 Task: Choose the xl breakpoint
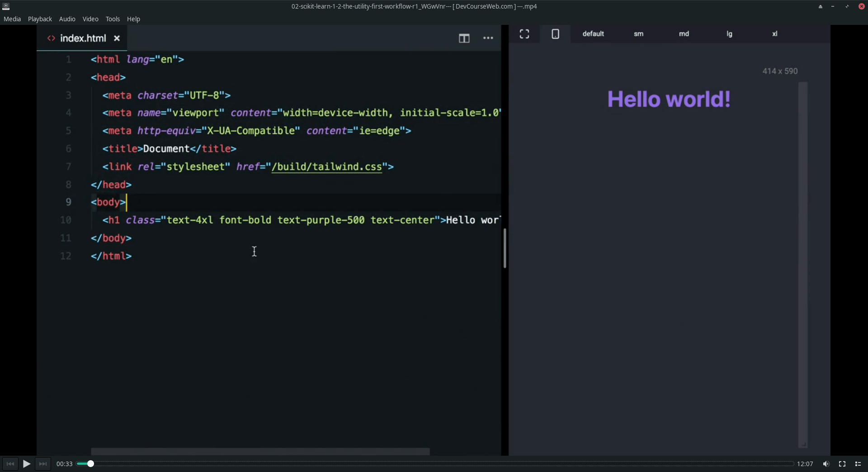pyautogui.click(x=775, y=34)
